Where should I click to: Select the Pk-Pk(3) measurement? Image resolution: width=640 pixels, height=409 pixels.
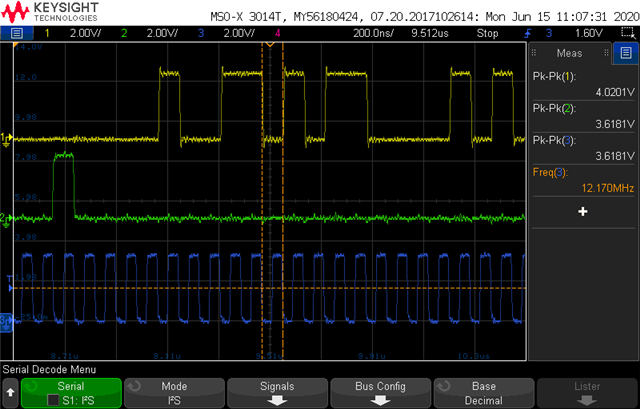click(x=583, y=148)
